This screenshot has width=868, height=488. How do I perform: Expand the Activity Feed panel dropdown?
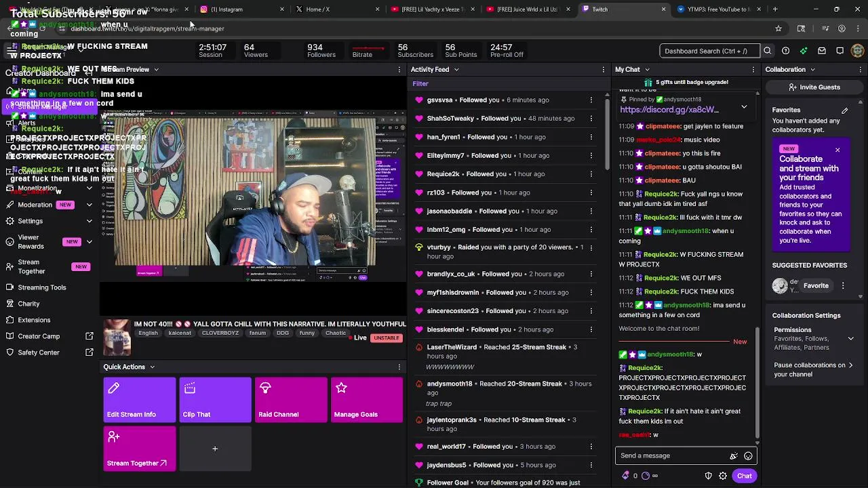click(x=456, y=69)
